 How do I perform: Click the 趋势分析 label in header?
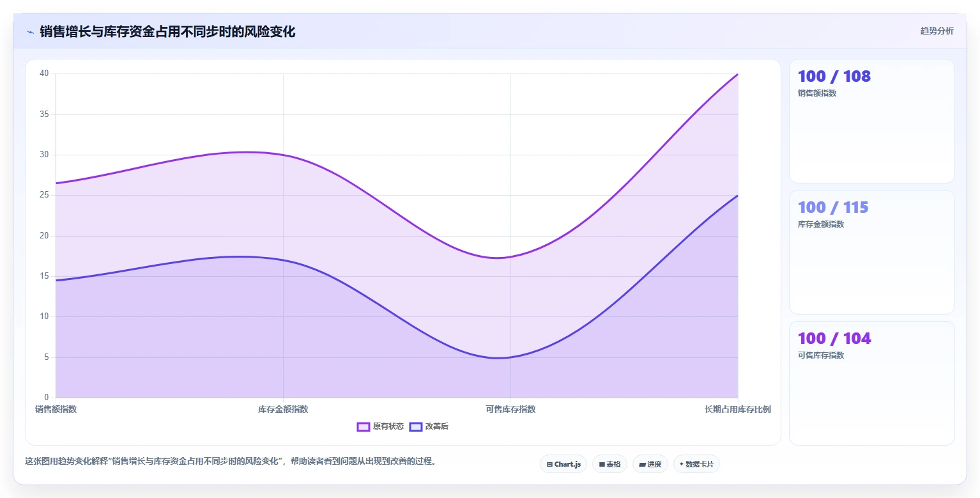(x=937, y=31)
